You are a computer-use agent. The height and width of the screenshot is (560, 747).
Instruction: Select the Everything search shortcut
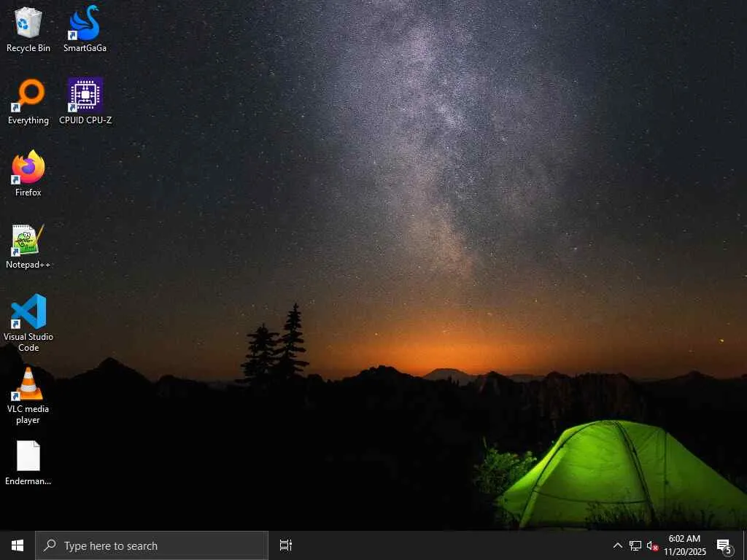pos(28,102)
